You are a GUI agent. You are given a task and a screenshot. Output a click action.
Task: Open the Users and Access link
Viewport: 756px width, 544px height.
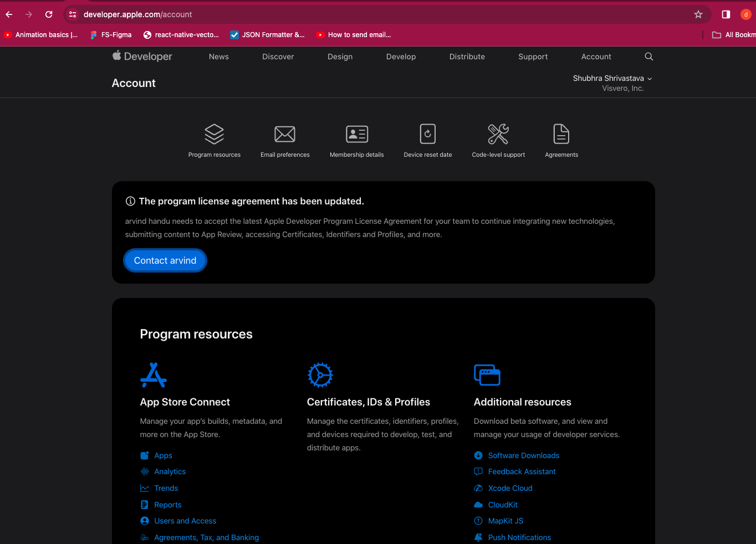[185, 521]
